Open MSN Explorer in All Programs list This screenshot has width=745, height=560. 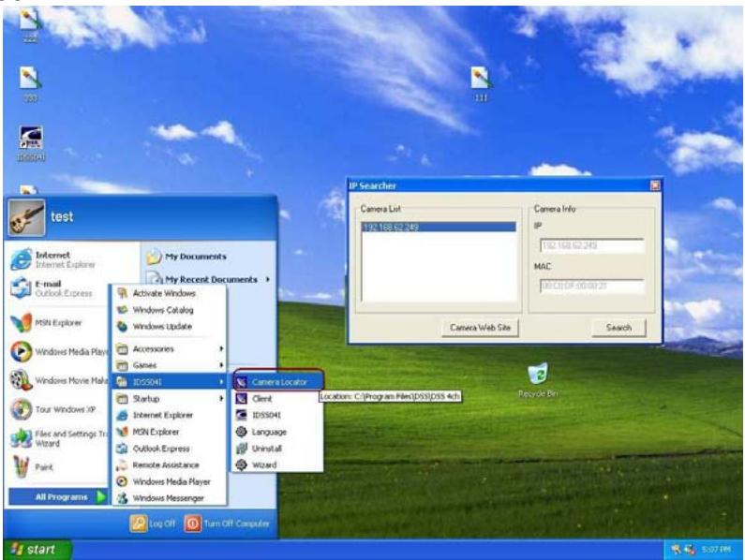(x=169, y=432)
